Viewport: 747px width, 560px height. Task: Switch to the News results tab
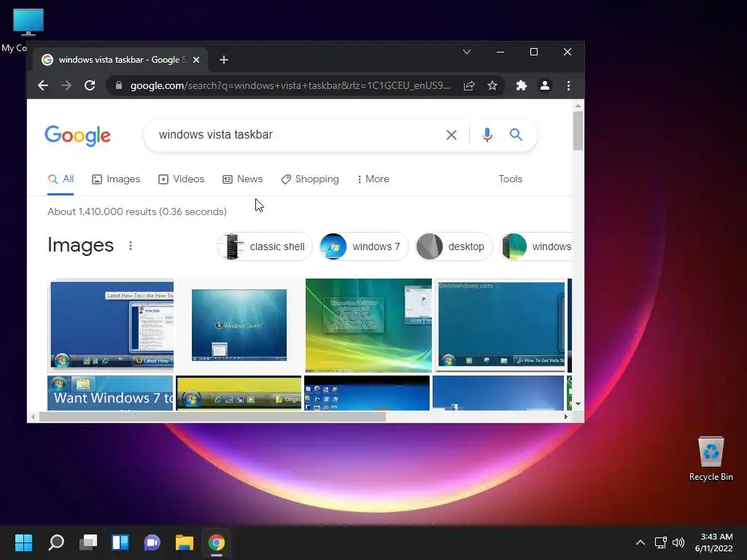(242, 179)
